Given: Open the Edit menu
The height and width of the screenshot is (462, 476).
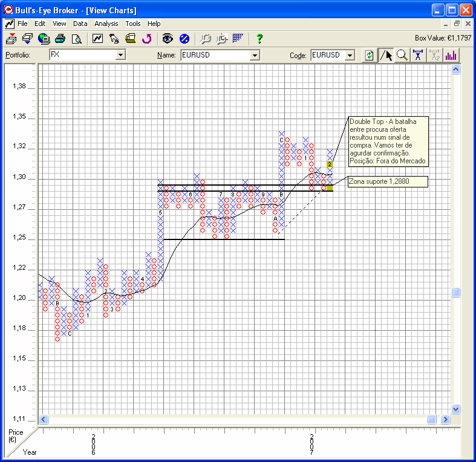Looking at the screenshot, I should [40, 24].
